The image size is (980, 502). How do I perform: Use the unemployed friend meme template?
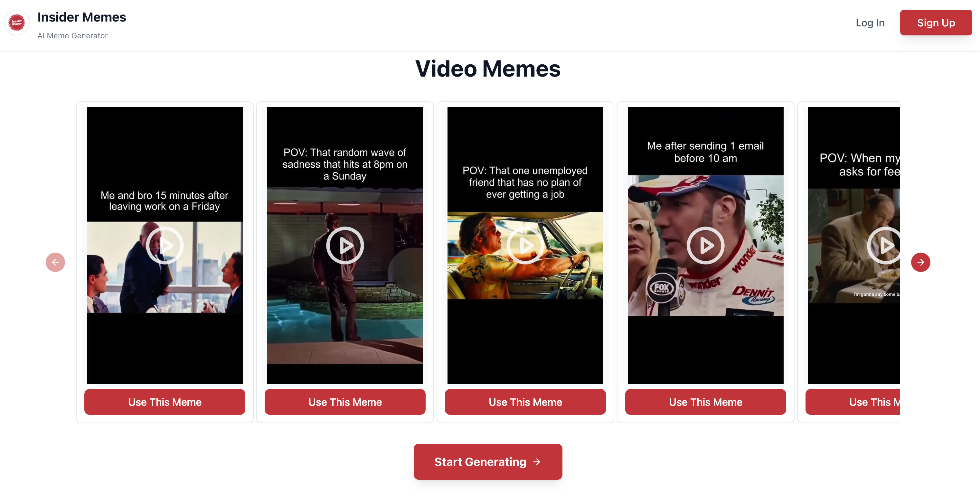coord(525,402)
